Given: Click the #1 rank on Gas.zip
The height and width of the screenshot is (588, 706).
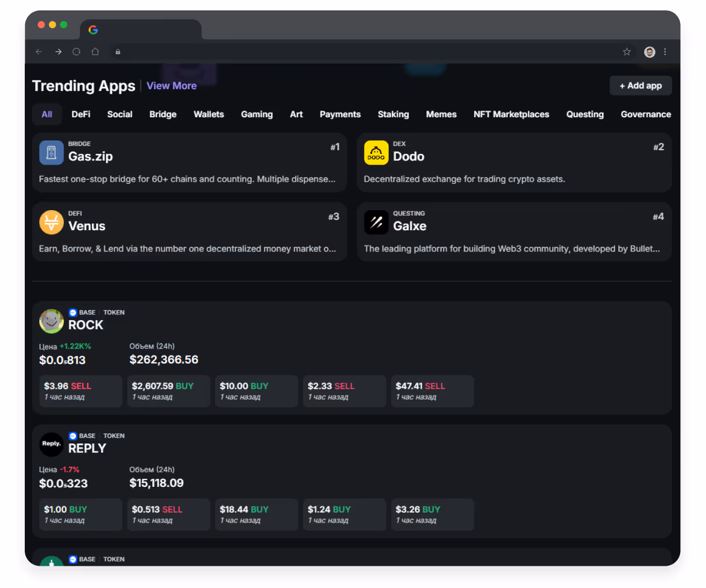Looking at the screenshot, I should 335,147.
